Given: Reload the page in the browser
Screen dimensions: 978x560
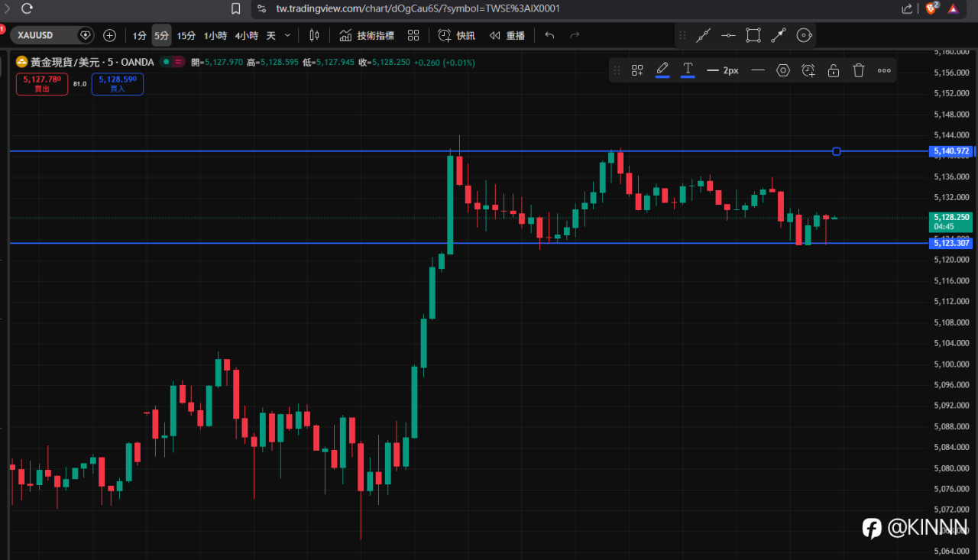Looking at the screenshot, I should 27,8.
